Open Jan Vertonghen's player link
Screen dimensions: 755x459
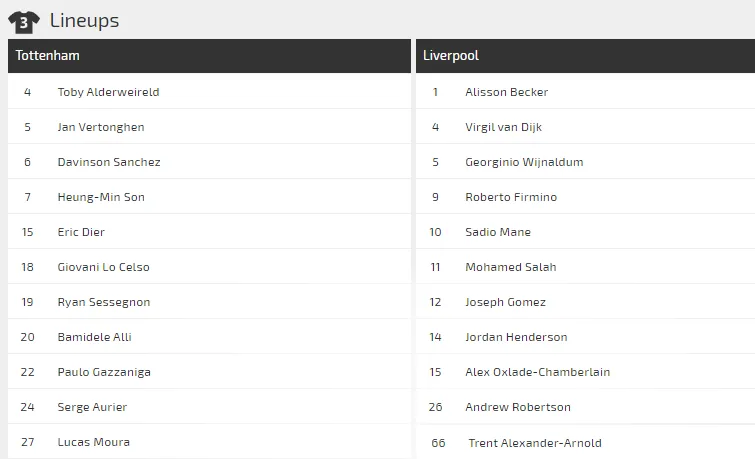pos(101,127)
